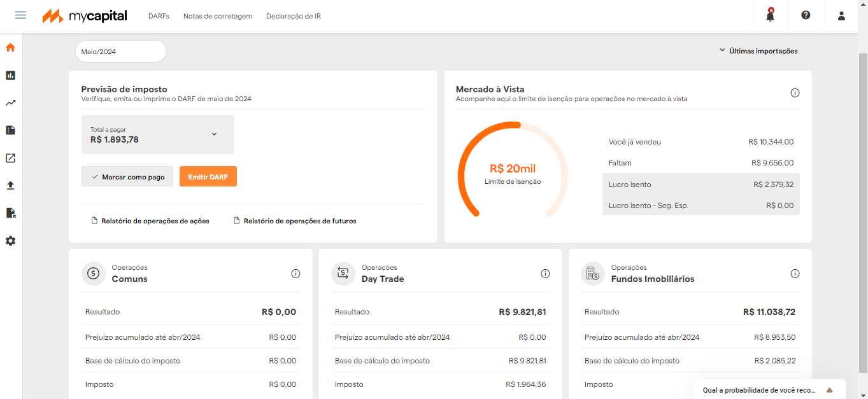Click Emitir DARF button
This screenshot has width=868, height=399.
click(208, 177)
